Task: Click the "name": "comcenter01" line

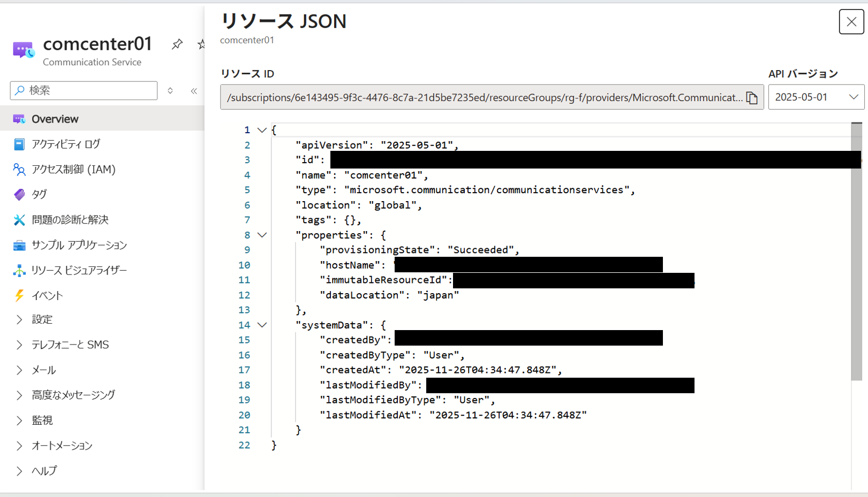Action: click(362, 175)
